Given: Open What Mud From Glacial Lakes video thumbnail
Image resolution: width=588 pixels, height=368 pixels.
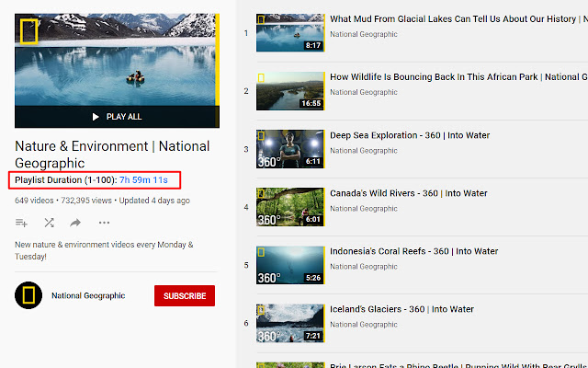Looking at the screenshot, I should (x=290, y=33).
